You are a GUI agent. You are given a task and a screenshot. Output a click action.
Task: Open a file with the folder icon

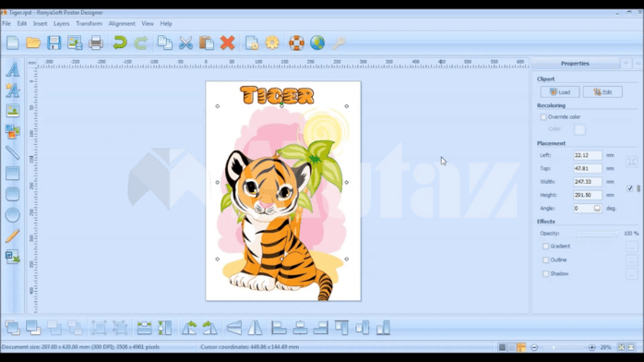tap(33, 42)
